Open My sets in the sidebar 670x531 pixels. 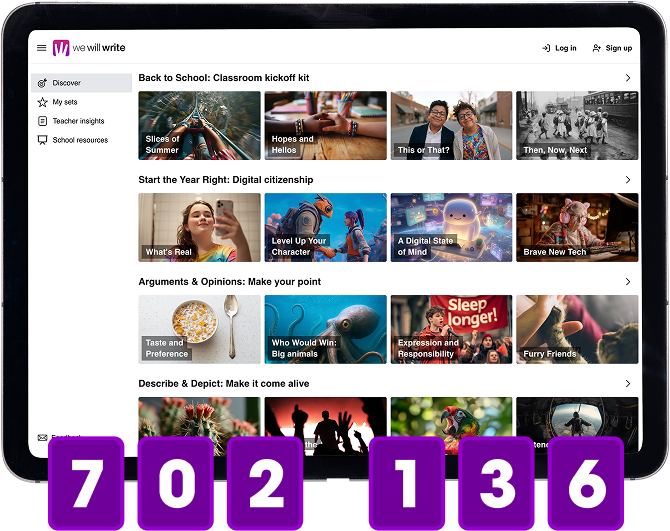point(82,102)
